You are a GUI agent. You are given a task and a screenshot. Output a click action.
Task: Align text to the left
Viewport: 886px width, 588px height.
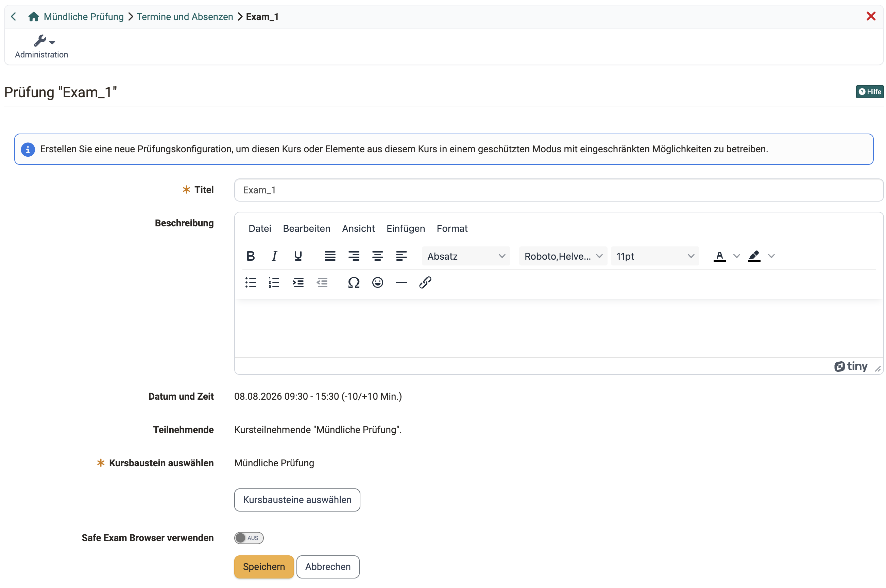click(401, 256)
